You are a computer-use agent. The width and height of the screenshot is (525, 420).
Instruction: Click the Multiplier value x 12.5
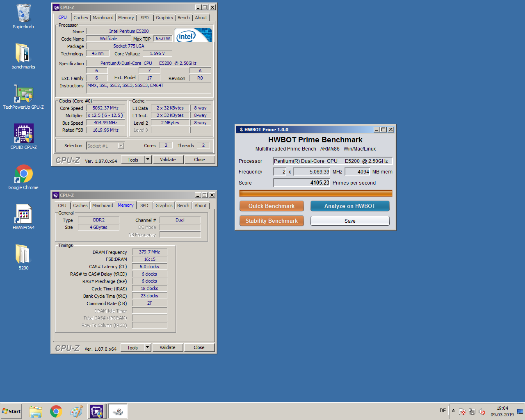[105, 116]
